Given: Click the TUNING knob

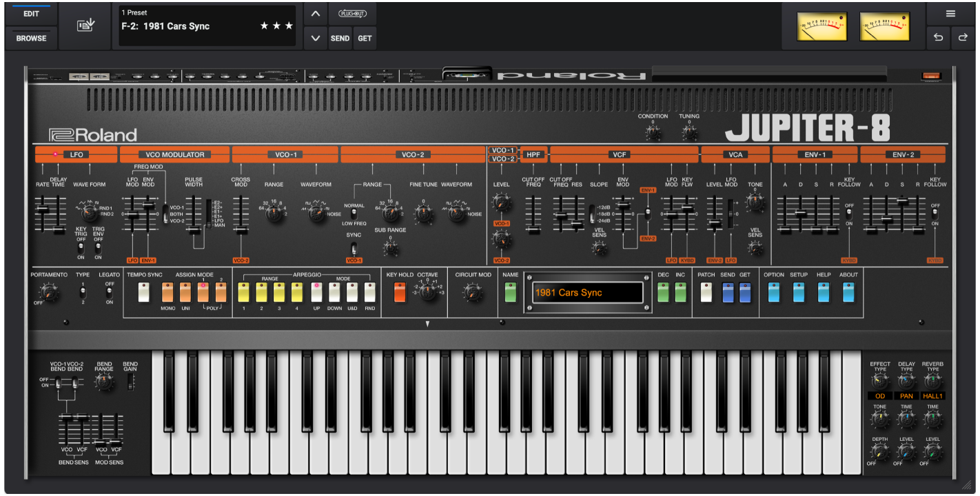Looking at the screenshot, I should [689, 132].
